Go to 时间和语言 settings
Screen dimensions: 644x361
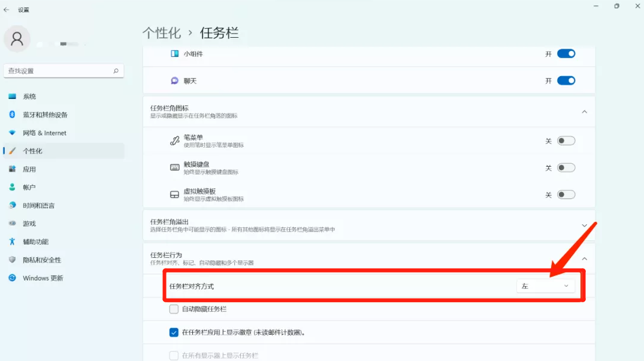pyautogui.click(x=64, y=205)
